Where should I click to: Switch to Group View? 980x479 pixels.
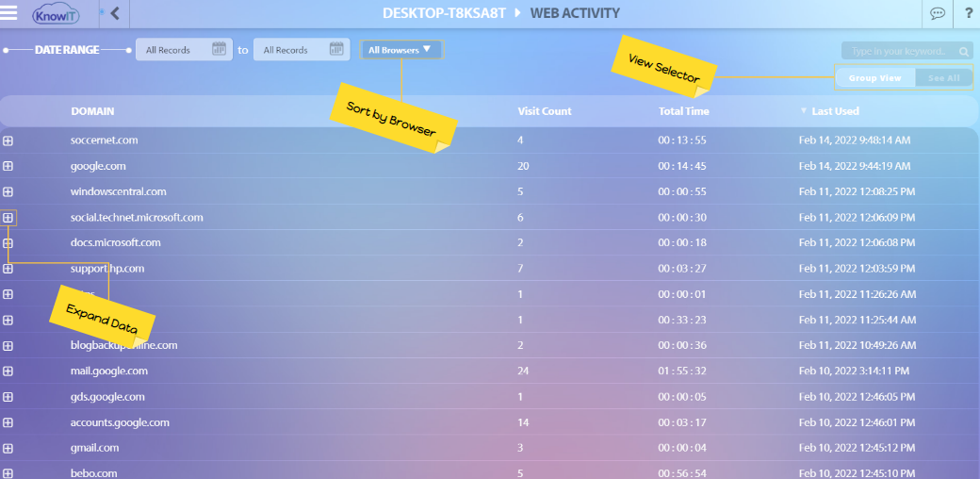875,78
